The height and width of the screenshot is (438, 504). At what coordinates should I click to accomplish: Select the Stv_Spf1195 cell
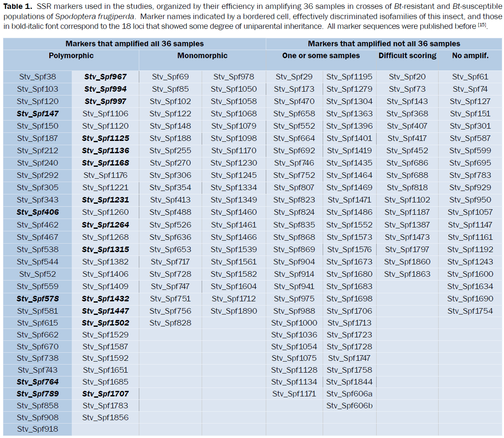349,77
